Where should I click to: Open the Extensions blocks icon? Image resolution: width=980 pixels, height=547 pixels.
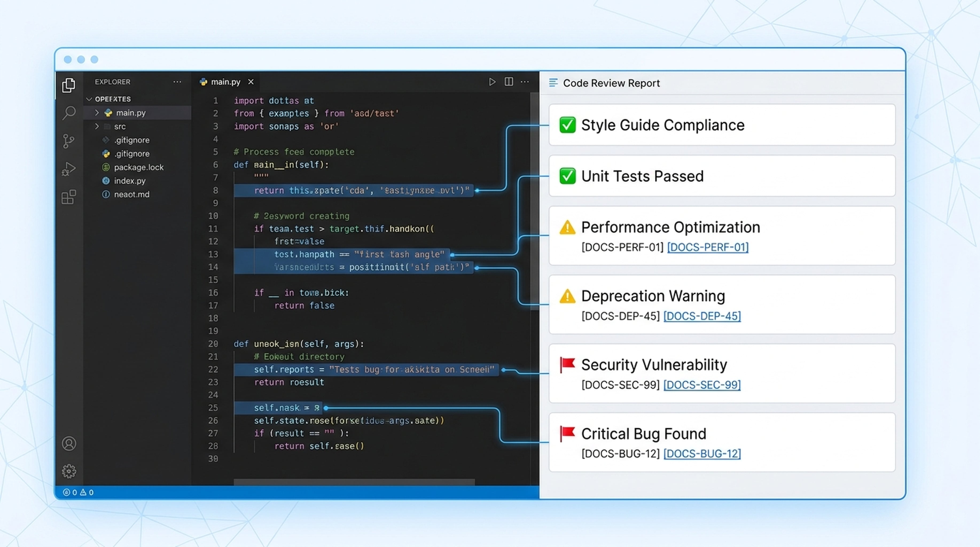(69, 197)
